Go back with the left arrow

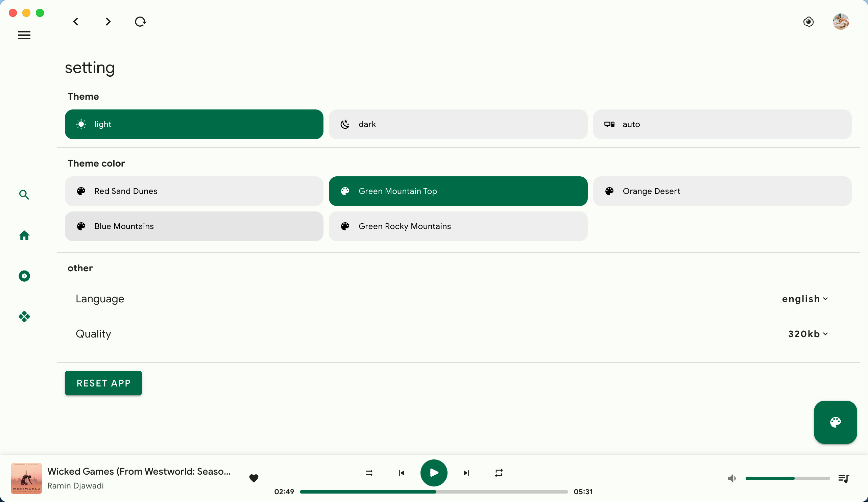[76, 22]
